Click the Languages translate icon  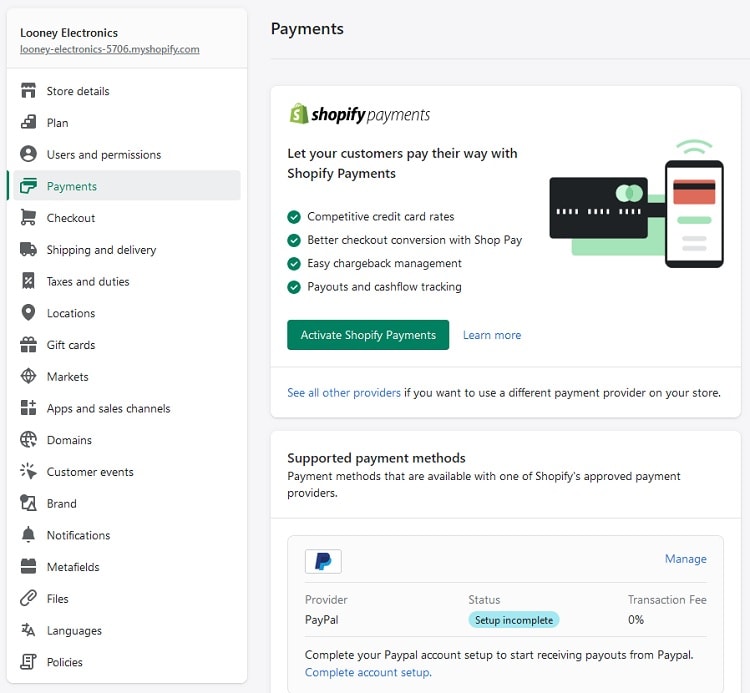pyautogui.click(x=28, y=630)
